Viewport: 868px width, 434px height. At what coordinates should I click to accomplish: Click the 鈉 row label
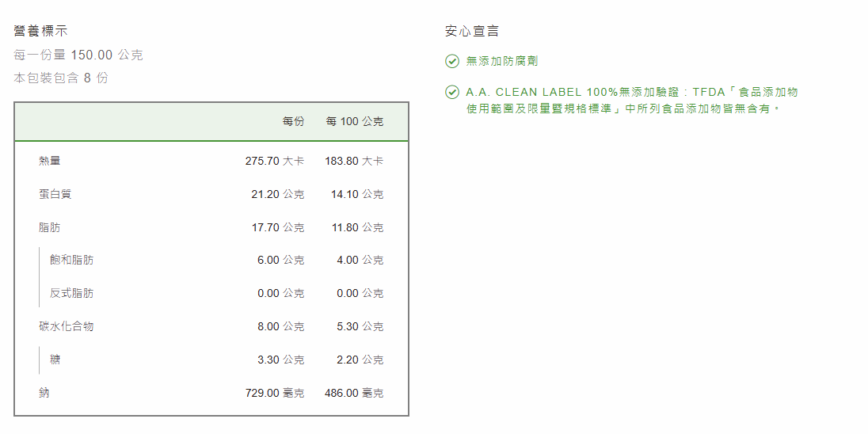click(44, 393)
